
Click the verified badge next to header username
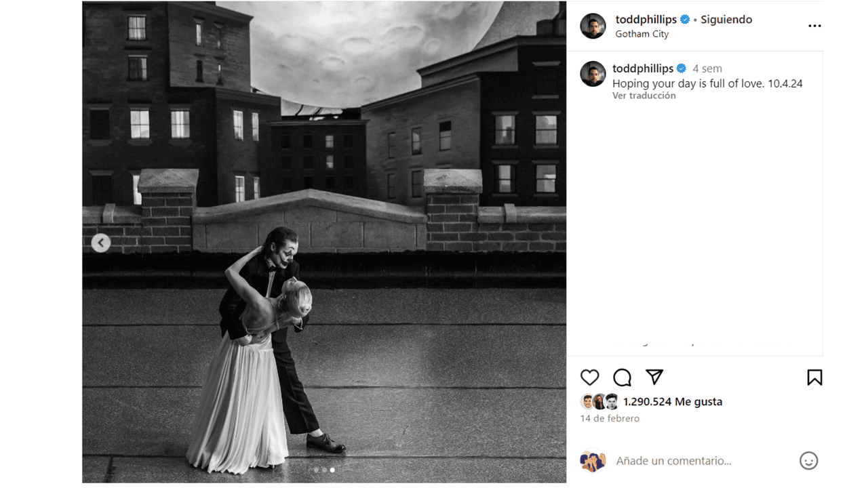click(685, 20)
